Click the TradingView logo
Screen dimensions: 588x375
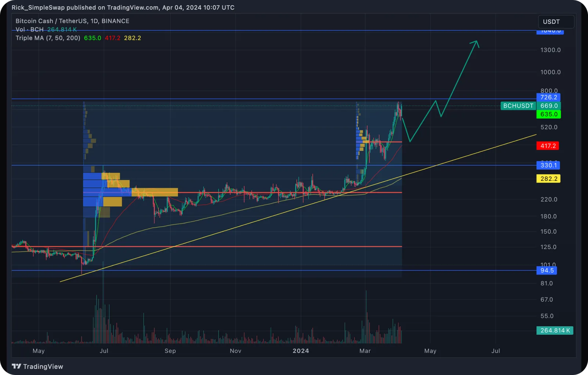pyautogui.click(x=37, y=367)
